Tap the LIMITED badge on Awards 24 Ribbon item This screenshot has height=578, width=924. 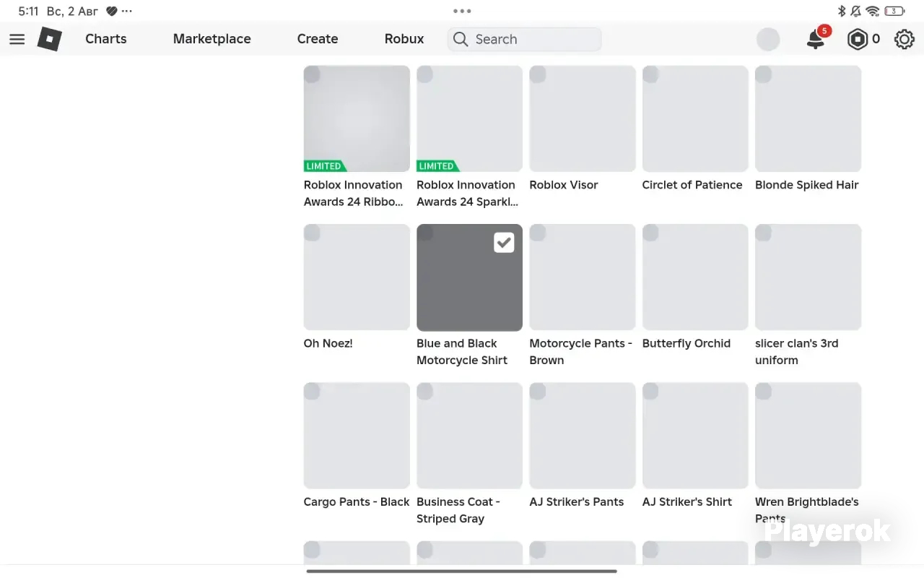(324, 166)
